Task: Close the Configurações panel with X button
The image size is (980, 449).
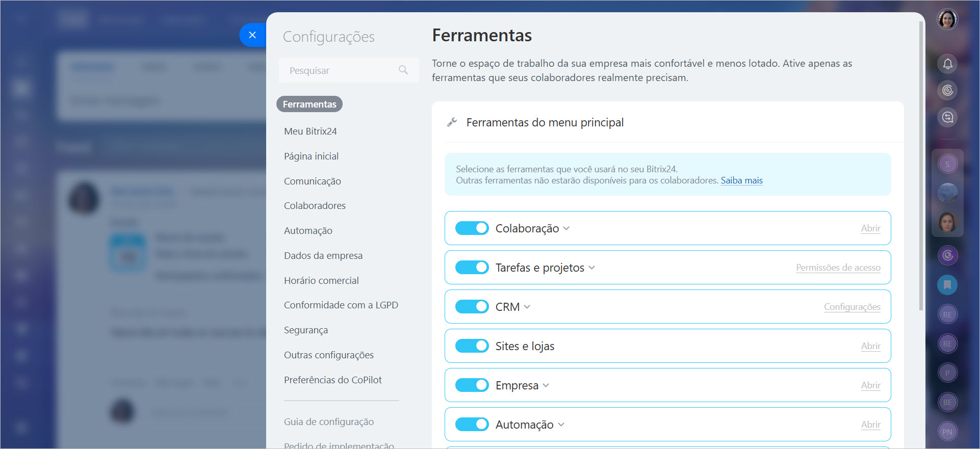Action: 252,35
